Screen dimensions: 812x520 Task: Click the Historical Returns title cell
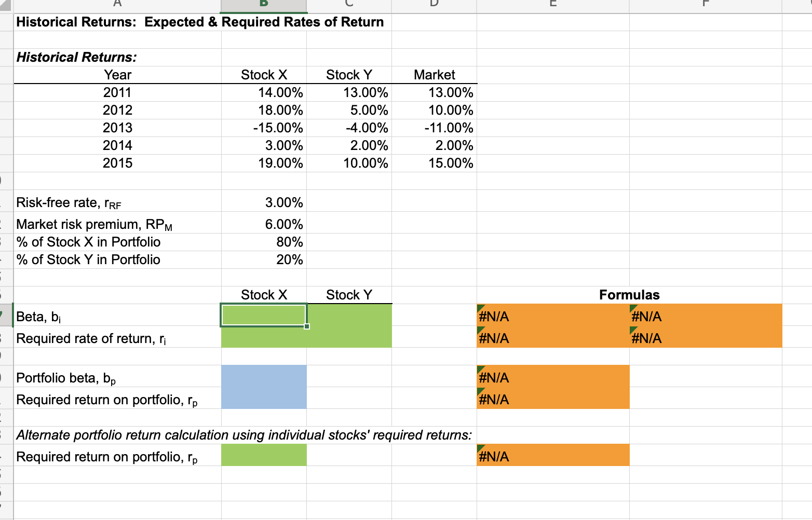tap(118, 22)
